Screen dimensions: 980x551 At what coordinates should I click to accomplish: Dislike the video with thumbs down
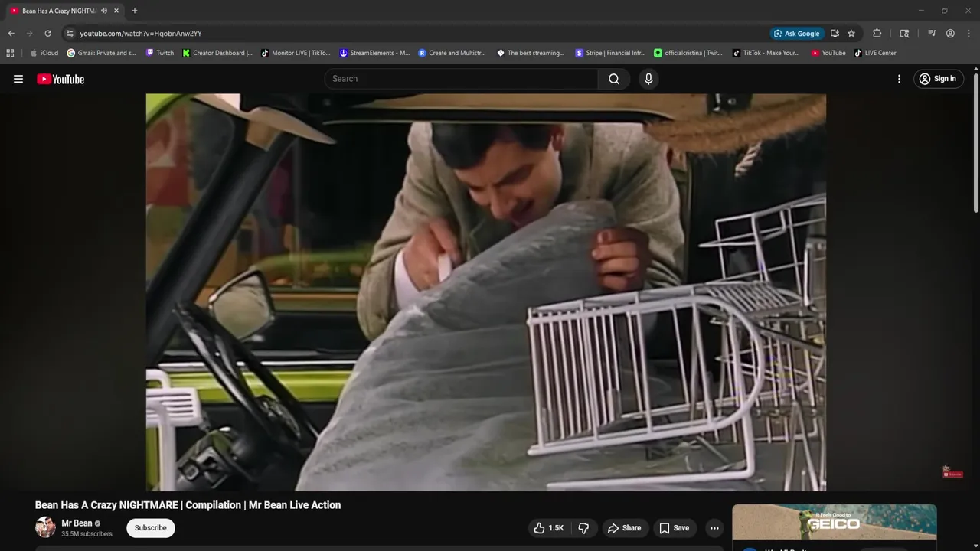[584, 528]
